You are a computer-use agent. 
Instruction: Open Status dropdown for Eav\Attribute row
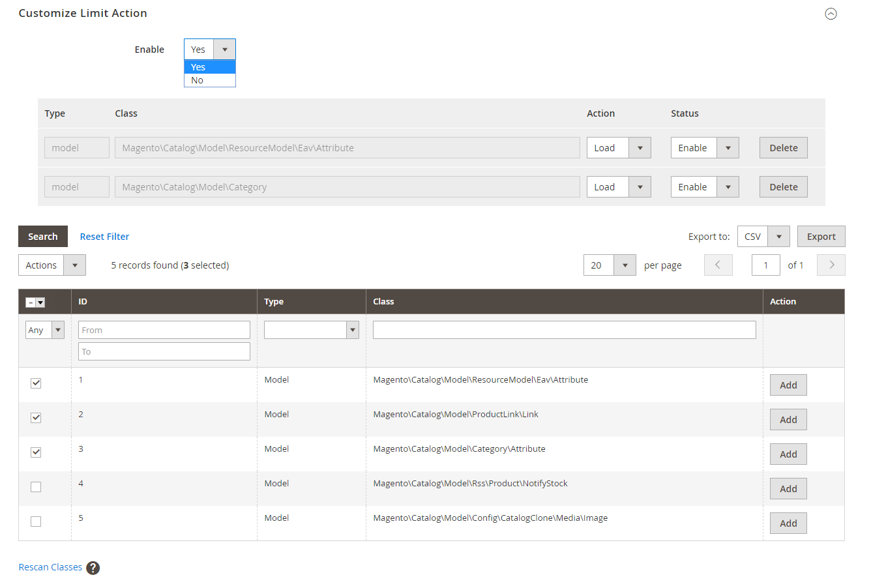pos(704,148)
